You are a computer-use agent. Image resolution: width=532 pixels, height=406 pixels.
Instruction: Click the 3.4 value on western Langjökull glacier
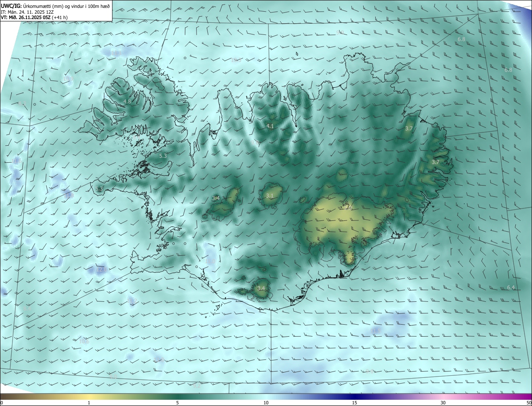click(x=216, y=198)
